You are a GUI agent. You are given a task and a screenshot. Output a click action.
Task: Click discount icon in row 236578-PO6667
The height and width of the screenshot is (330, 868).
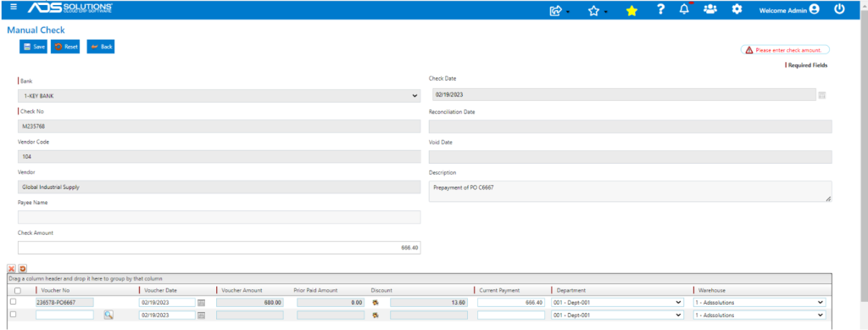376,302
